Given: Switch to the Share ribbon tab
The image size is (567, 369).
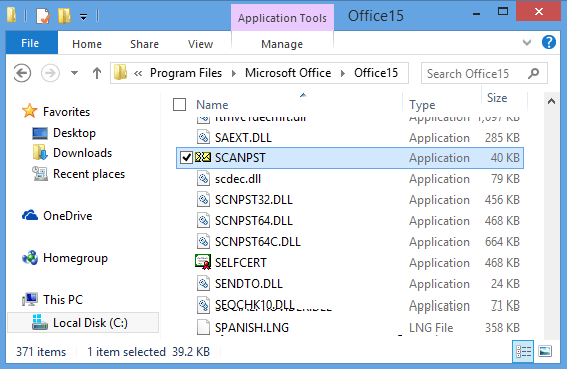Looking at the screenshot, I should click(x=144, y=44).
